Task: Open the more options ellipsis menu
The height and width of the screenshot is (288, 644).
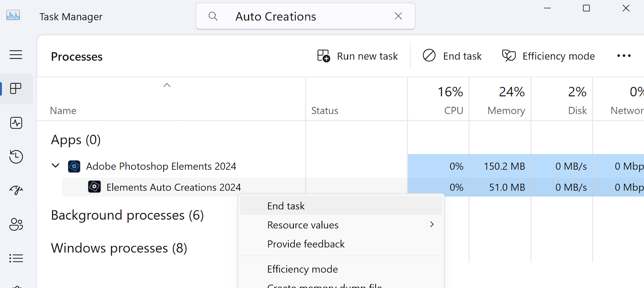Action: (624, 56)
